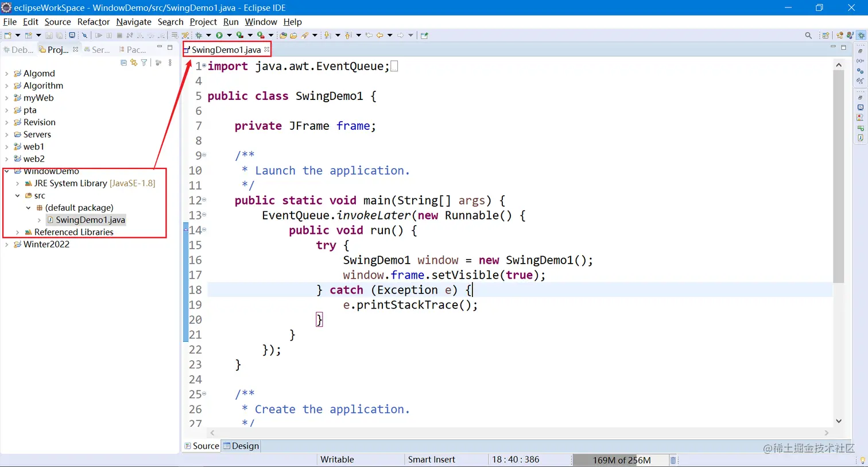Open the Variables view trim icon
The height and width of the screenshot is (467, 868).
tap(860, 61)
